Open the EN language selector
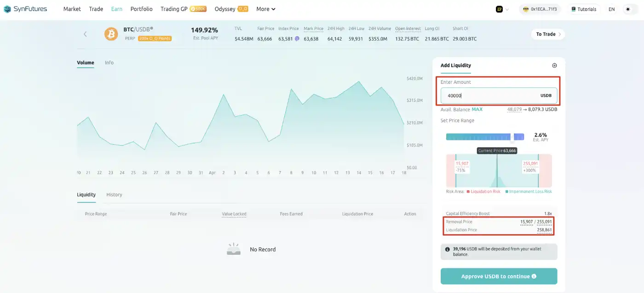The height and width of the screenshot is (293, 644). pyautogui.click(x=611, y=9)
